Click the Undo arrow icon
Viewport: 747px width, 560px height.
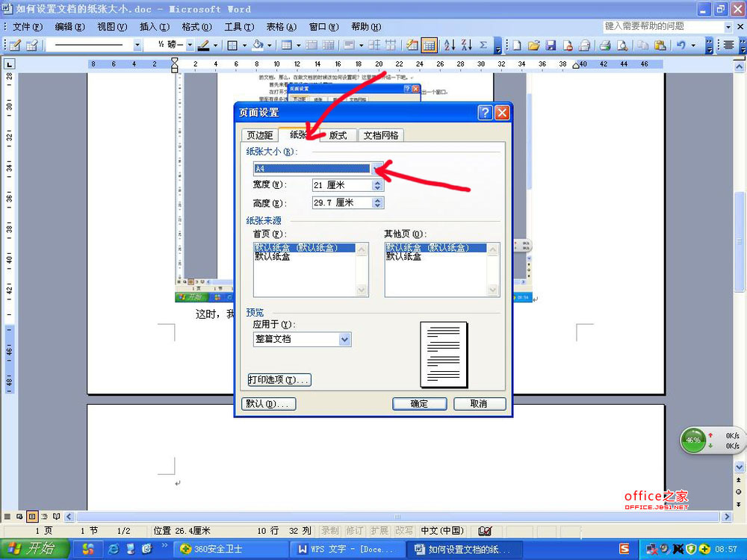pos(681,45)
